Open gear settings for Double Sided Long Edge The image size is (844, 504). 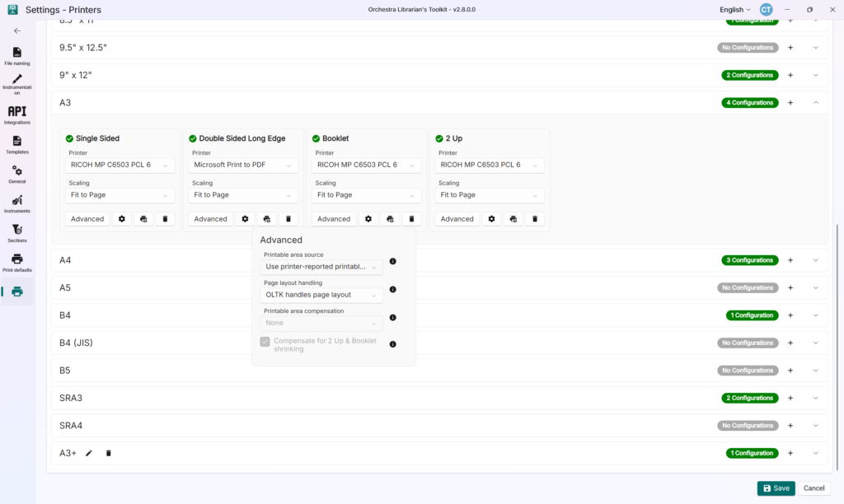coord(245,219)
